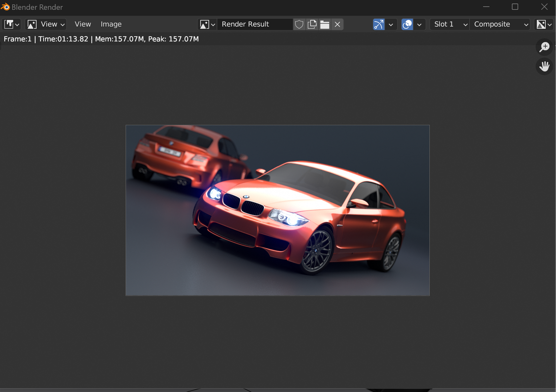Unlink the Render Result image
Image resolution: width=556 pixels, height=392 pixels.
coord(338,24)
